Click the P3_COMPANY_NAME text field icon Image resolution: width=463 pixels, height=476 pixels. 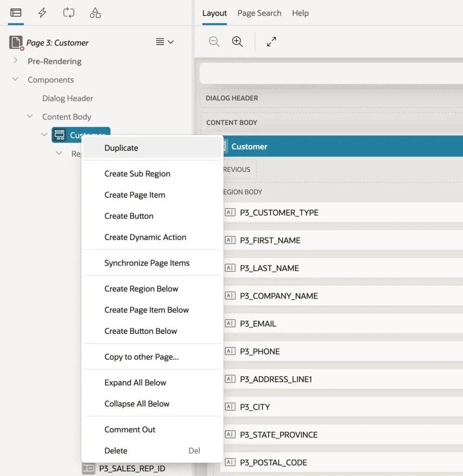click(230, 296)
